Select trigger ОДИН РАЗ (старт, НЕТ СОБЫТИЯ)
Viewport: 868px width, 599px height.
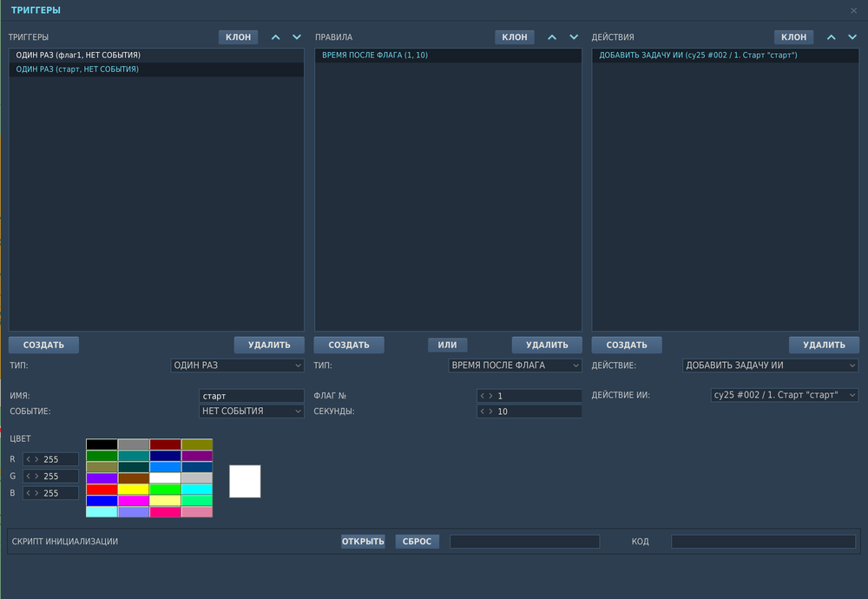click(156, 69)
